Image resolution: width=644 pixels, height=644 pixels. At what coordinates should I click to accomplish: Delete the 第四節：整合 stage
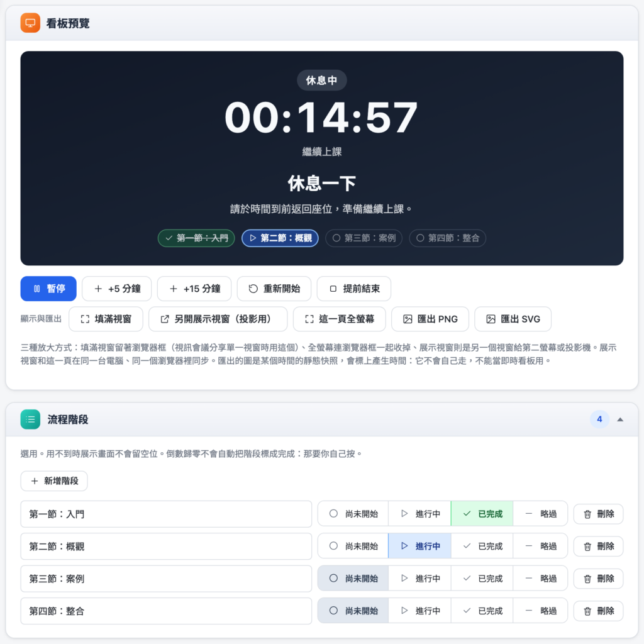[x=599, y=611]
